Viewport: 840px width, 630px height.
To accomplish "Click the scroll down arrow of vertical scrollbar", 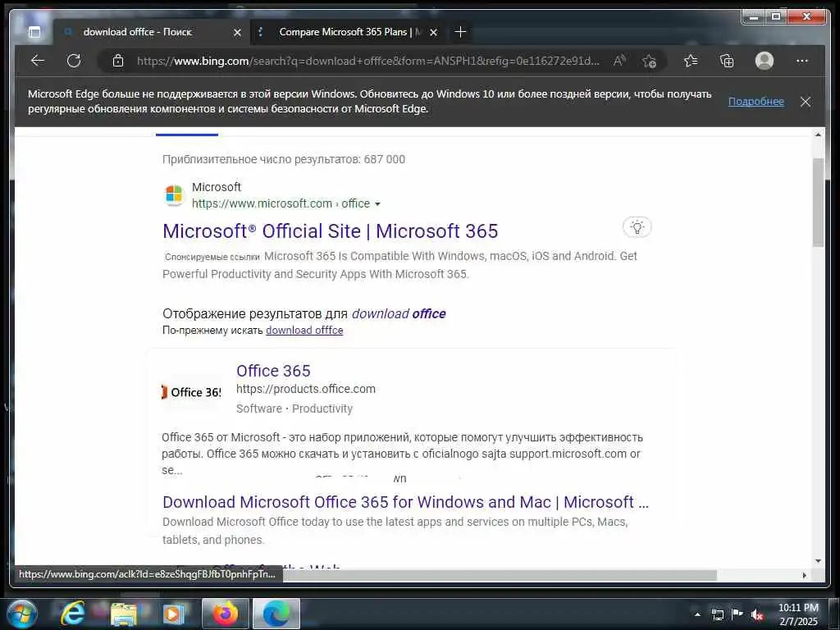I will pos(818,561).
